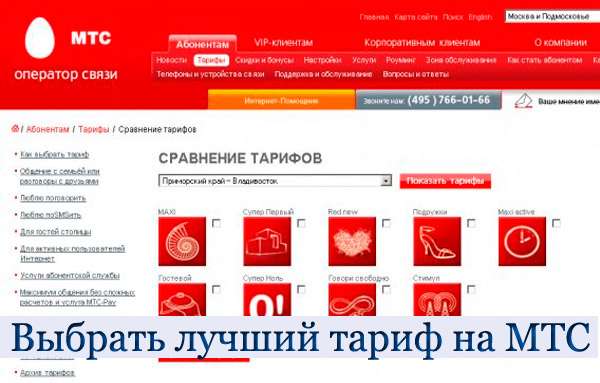Click the home icon in breadcrumbs
This screenshot has width=600, height=383.
tap(15, 129)
